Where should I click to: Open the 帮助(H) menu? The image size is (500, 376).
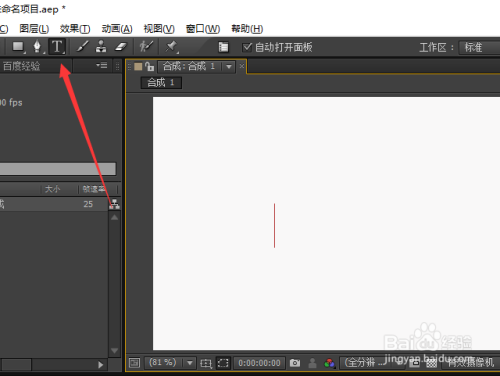coord(247,29)
